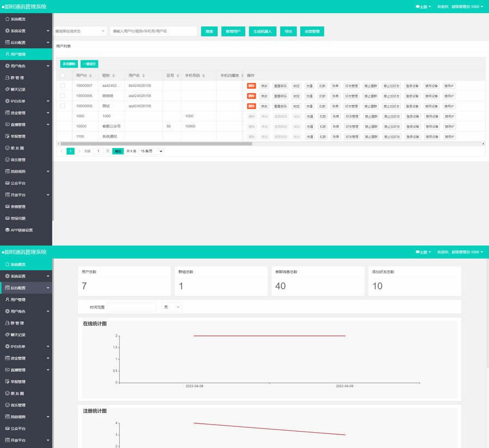Screen dimensions: 489x448
Task: Click the 搜索 search button
Action: [x=209, y=31]
